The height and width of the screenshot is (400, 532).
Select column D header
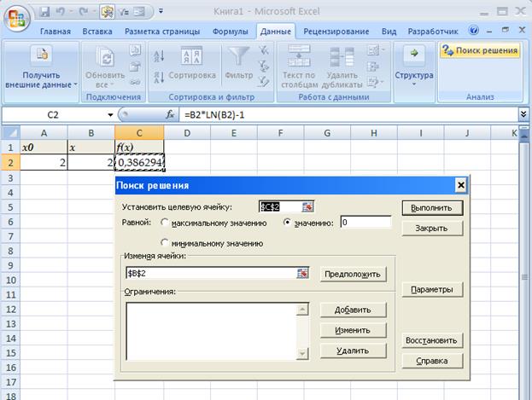[187, 133]
